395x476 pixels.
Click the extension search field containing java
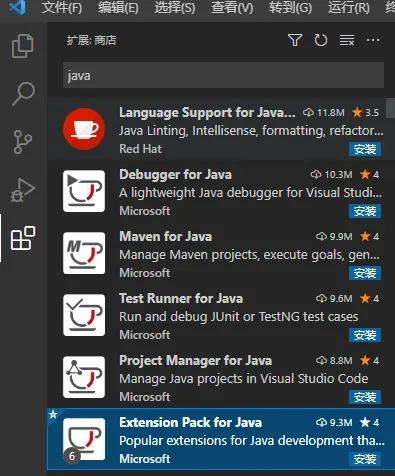[x=223, y=75]
